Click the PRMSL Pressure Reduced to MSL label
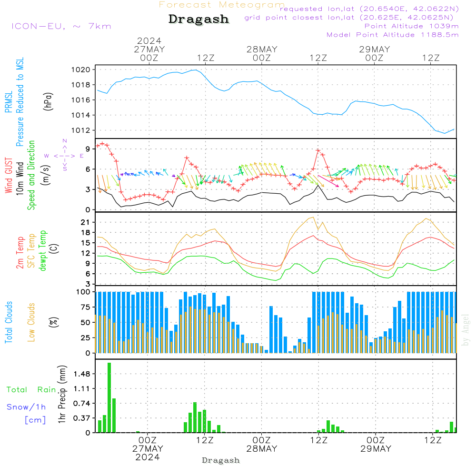This screenshot has height=476, width=476. pyautogui.click(x=14, y=102)
